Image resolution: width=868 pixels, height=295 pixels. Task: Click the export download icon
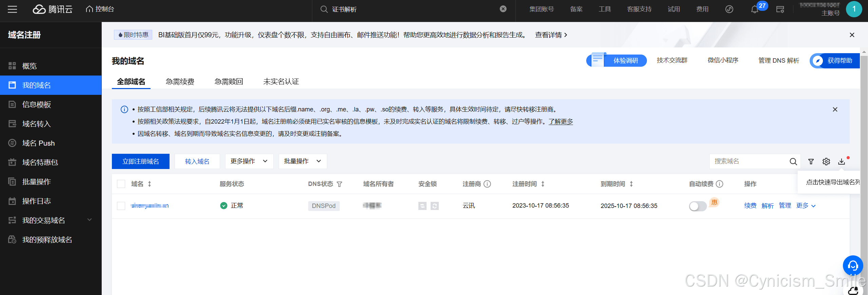point(842,162)
